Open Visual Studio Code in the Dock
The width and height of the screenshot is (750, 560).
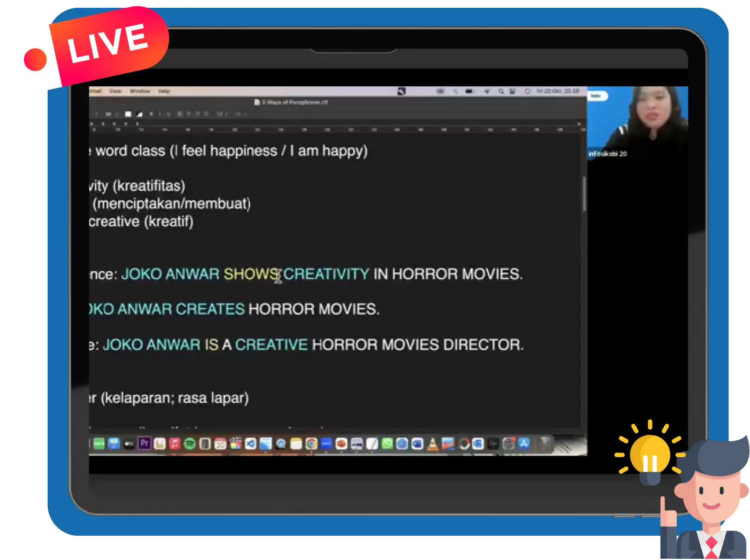pyautogui.click(x=251, y=444)
